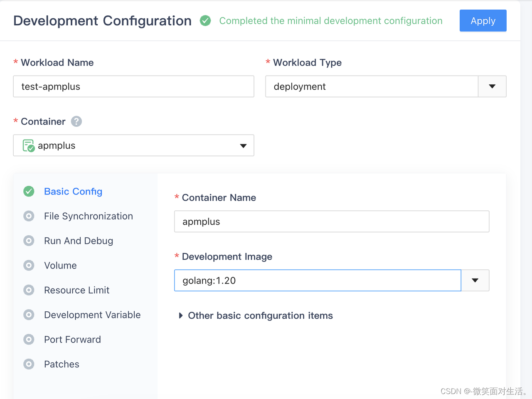Select the Resource Limit section
This screenshot has height=399, width=532.
pos(77,290)
